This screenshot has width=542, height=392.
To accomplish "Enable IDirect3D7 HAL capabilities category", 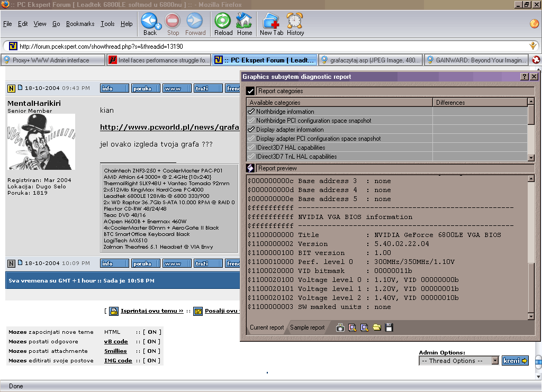I will coord(251,148).
